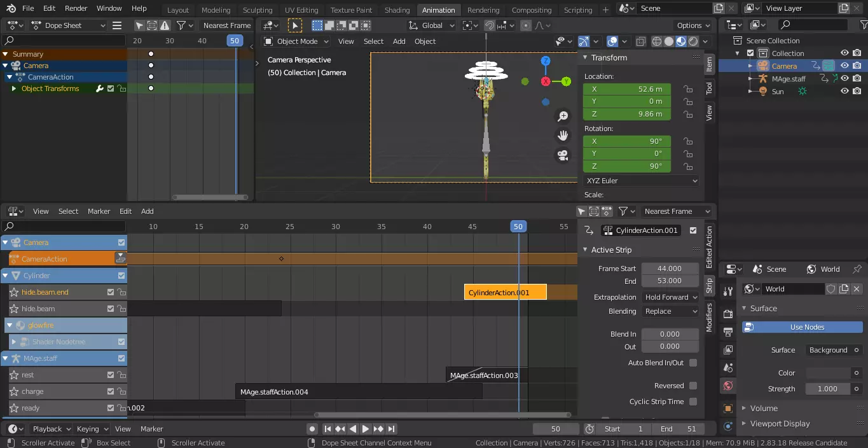The width and height of the screenshot is (868, 448).
Task: Open the Keying popover button
Action: point(92,429)
